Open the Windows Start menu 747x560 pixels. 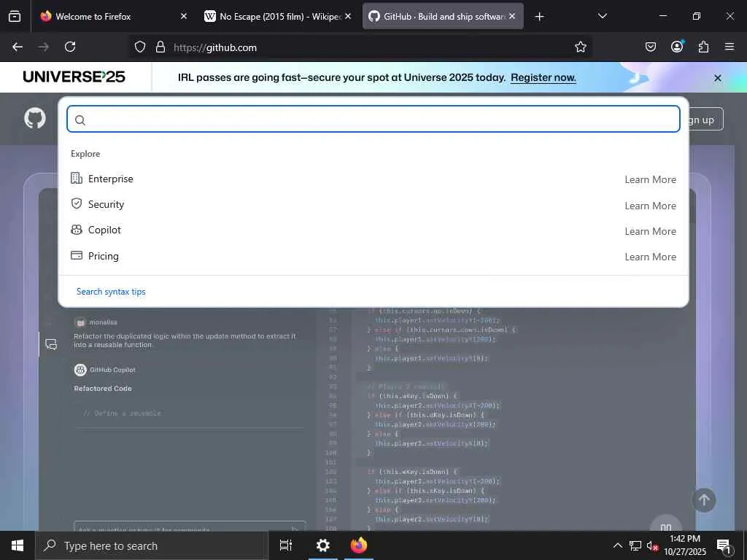click(x=18, y=545)
